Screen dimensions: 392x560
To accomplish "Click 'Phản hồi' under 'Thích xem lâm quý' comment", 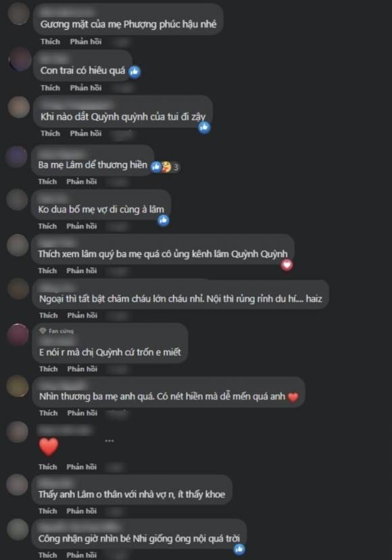I will coord(81,271).
